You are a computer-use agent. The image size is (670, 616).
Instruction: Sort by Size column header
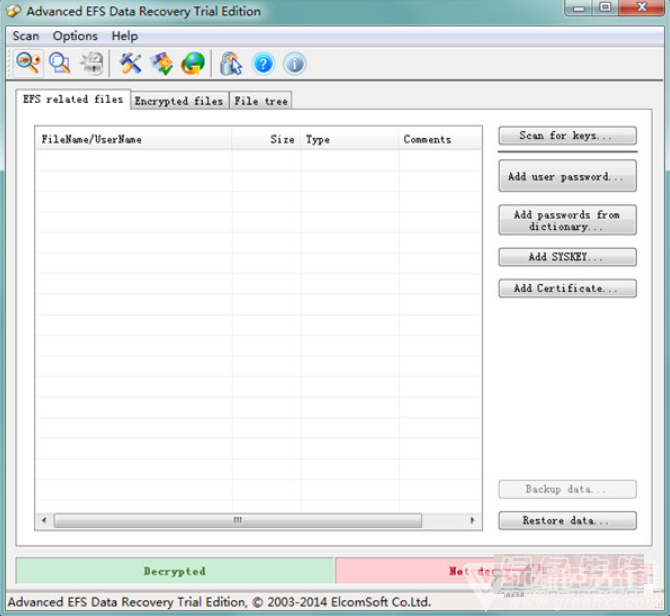pos(266,139)
